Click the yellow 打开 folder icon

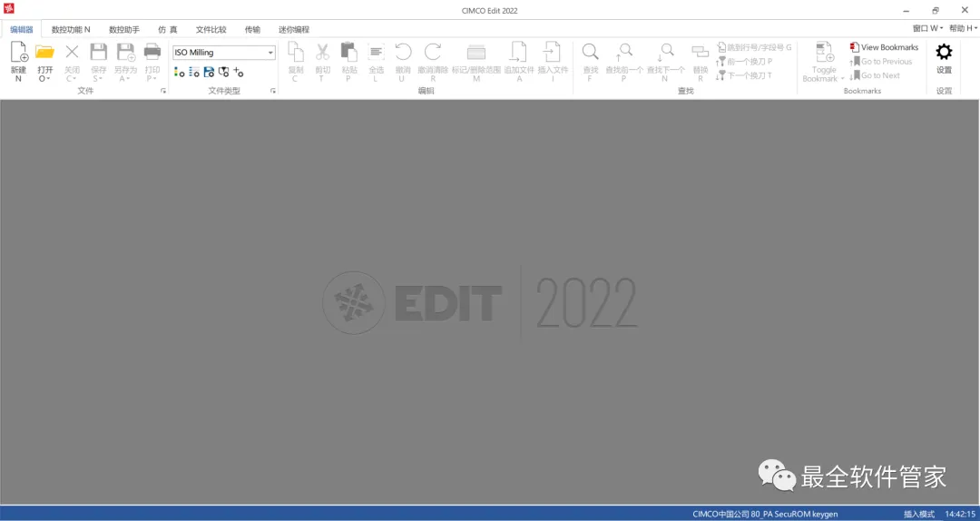coord(44,53)
